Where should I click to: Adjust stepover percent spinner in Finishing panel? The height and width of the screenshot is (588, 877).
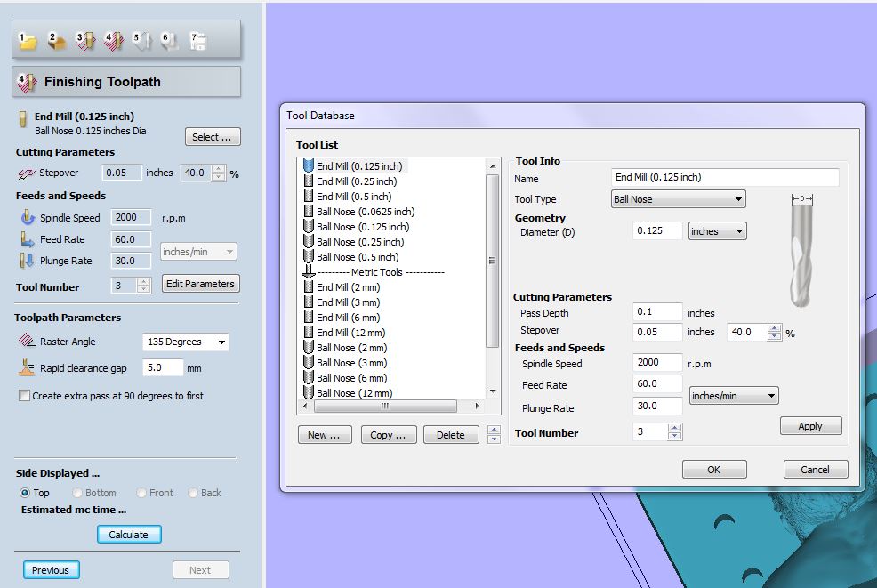pos(219,173)
